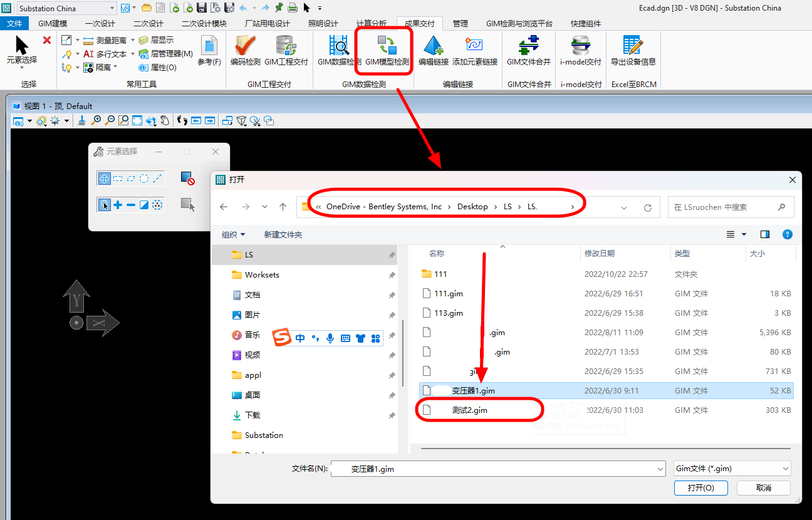Click the save icon in quick access toolbar
Viewport: 812px width, 520px height.
pos(202,8)
